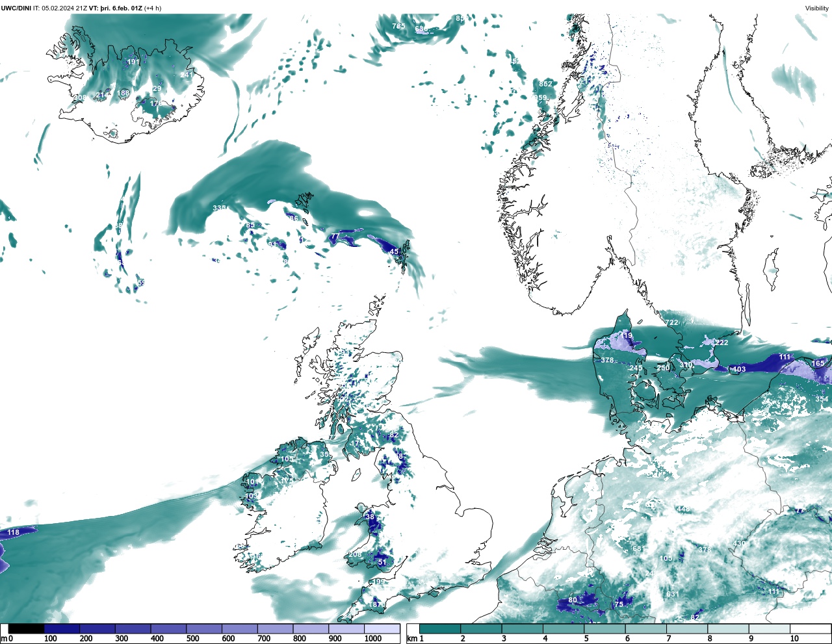Image resolution: width=832 pixels, height=644 pixels.
Task: Select the '80' value in the dark blue patch
Action: (573, 600)
